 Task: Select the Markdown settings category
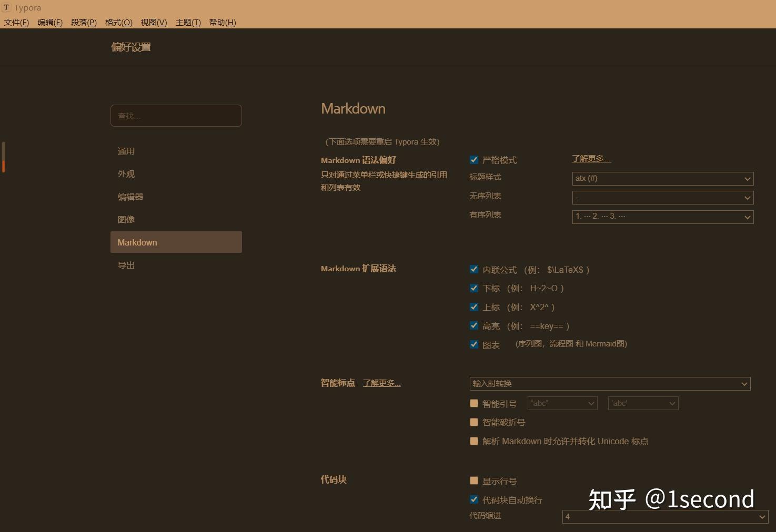176,242
